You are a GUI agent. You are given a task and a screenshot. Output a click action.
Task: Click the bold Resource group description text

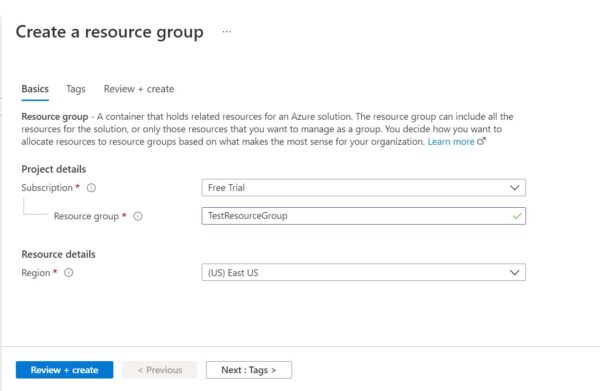pos(55,117)
